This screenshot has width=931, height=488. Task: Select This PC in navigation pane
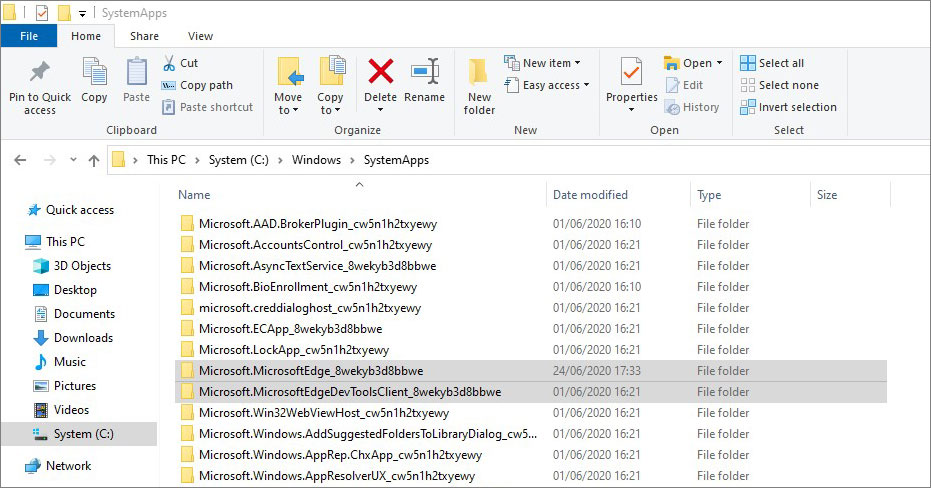pos(55,242)
